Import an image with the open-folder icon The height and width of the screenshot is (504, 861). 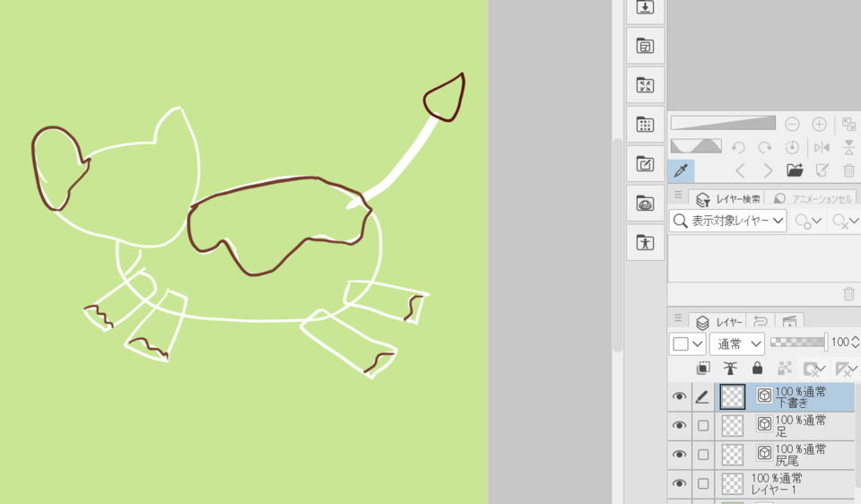tap(795, 170)
